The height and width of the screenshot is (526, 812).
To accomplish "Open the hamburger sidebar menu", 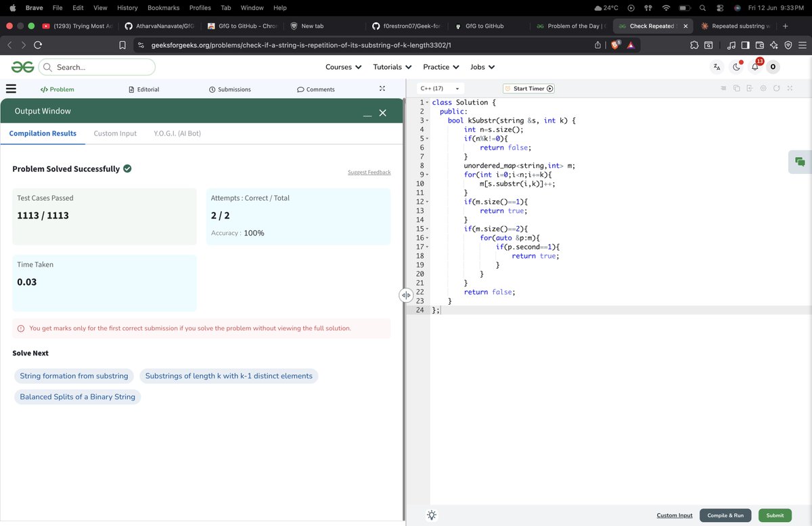I will [11, 89].
